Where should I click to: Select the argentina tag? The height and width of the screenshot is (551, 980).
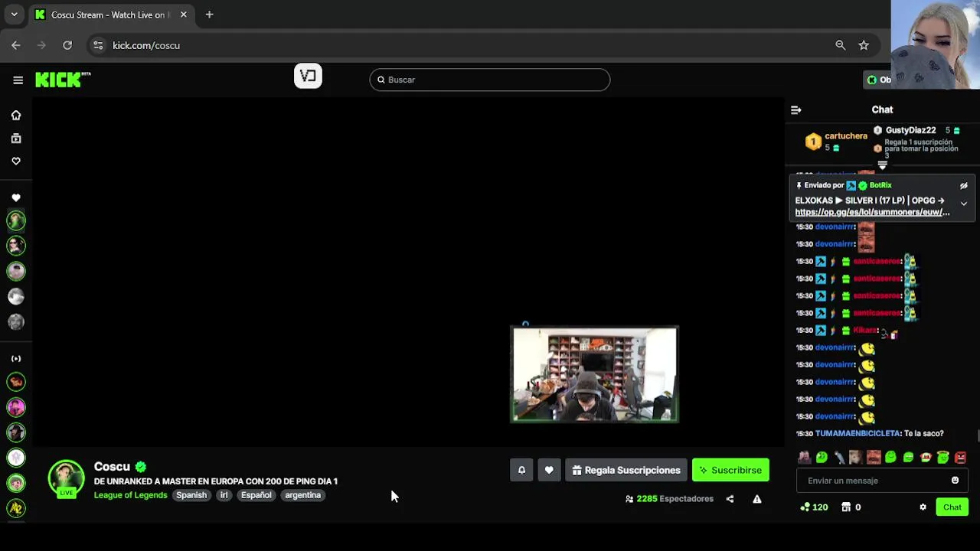303,495
